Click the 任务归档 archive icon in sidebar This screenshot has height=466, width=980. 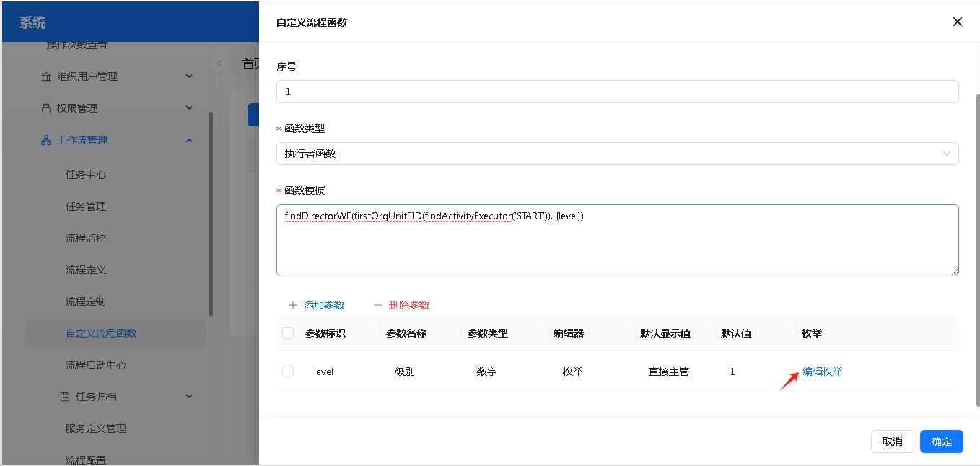(x=65, y=397)
